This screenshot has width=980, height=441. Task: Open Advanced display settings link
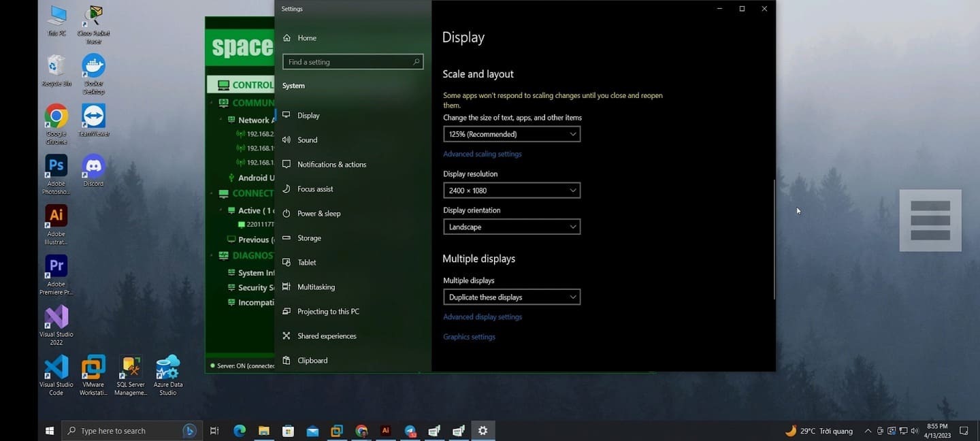(483, 317)
